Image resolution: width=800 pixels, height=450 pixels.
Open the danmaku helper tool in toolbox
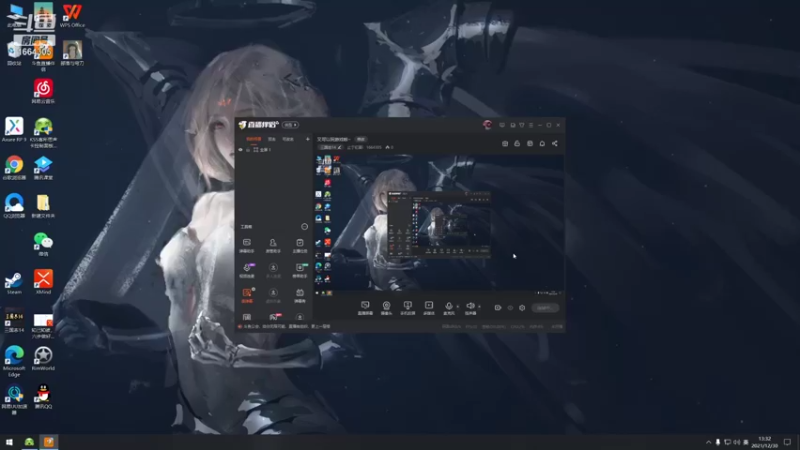coord(246,245)
